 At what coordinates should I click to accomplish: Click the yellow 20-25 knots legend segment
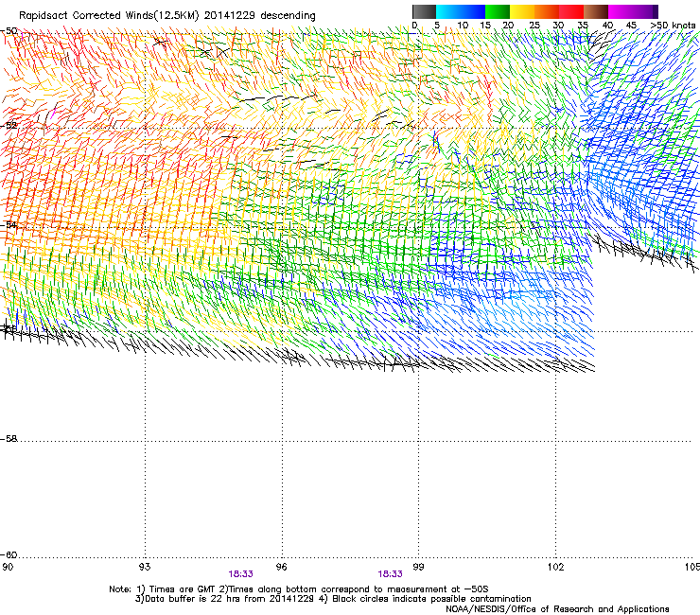[522, 11]
